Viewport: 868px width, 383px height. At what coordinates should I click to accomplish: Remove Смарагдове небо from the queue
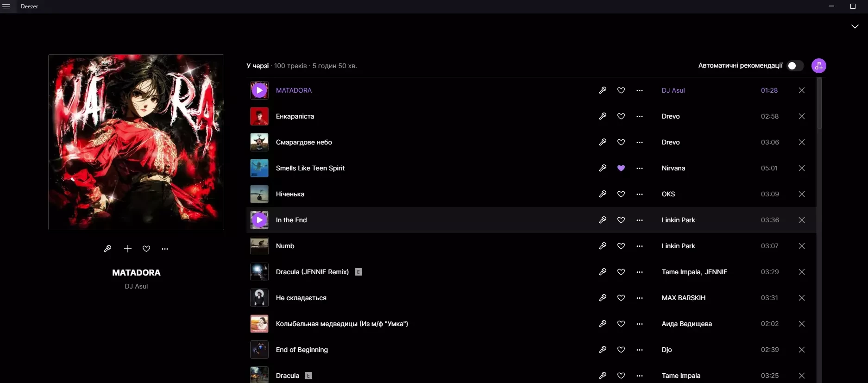pos(802,142)
